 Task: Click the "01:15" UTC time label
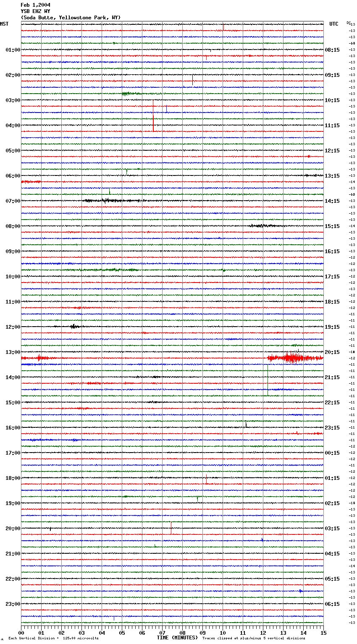pos(332,478)
